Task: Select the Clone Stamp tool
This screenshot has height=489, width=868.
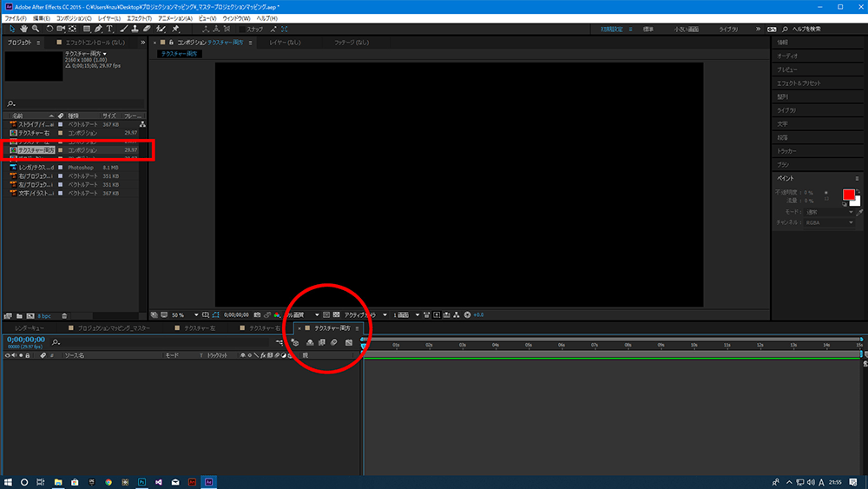Action: [135, 29]
